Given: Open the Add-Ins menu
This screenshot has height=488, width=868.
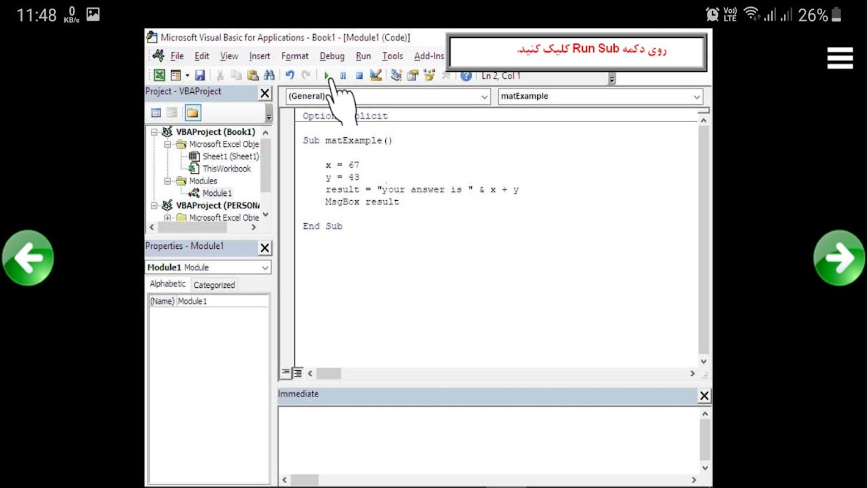Looking at the screenshot, I should tap(429, 56).
